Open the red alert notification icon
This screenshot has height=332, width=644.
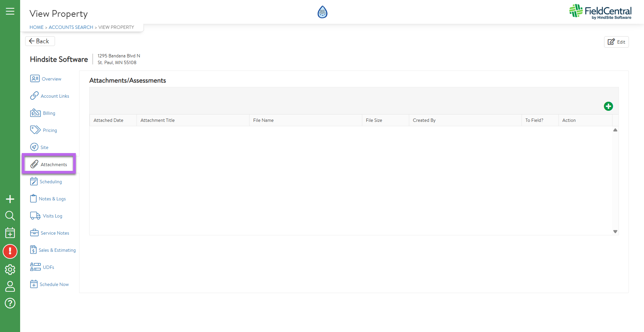click(x=10, y=251)
